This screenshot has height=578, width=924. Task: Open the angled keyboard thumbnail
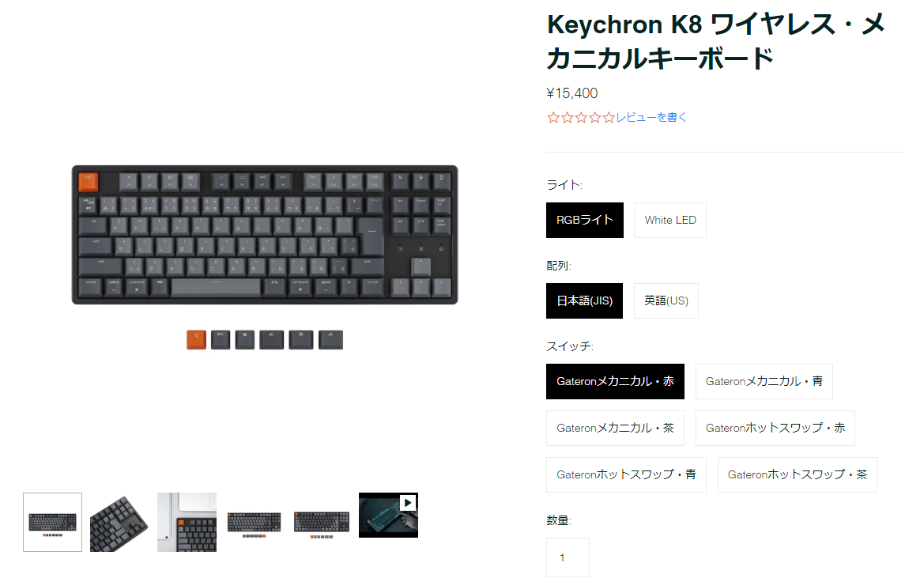(x=119, y=522)
